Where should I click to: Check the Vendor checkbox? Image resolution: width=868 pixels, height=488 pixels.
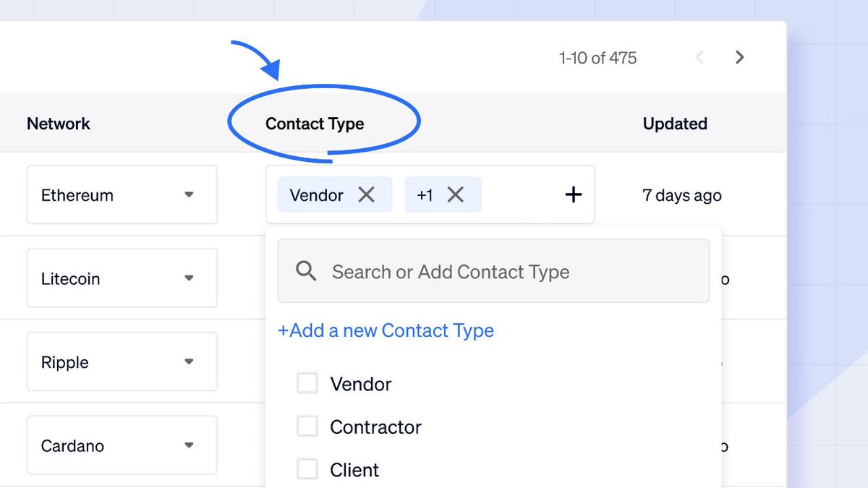point(307,383)
